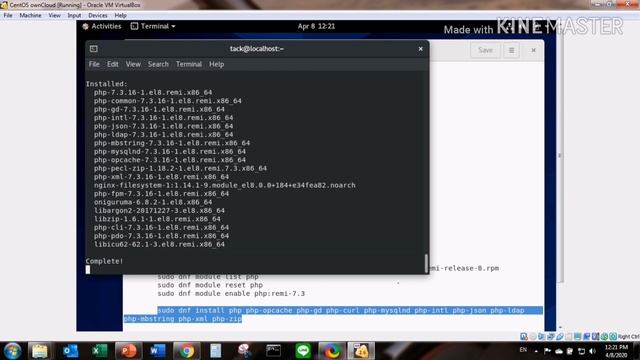Click 'php-cli-7.3.16' package line
Image resolution: width=640 pixels, height=360 pixels.
pyautogui.click(x=161, y=227)
